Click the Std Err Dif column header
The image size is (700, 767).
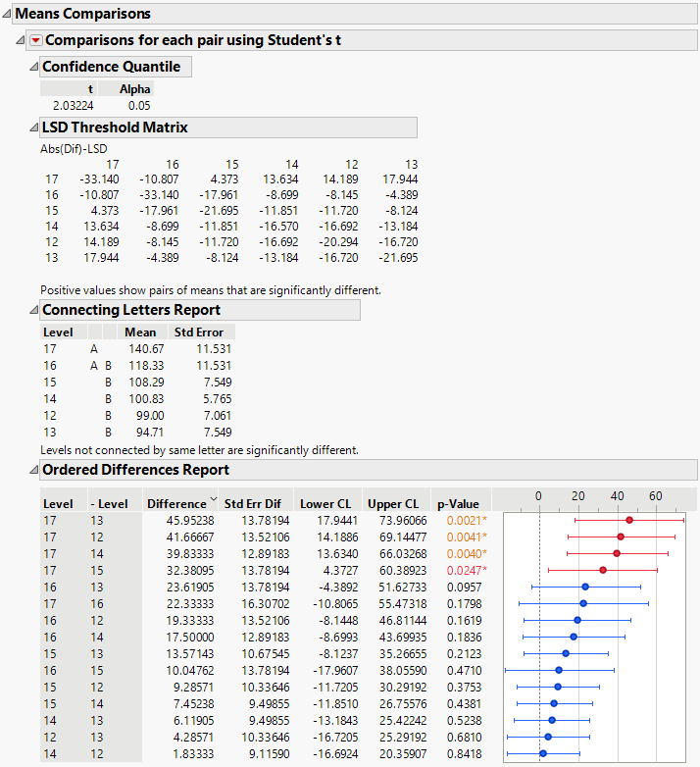pyautogui.click(x=252, y=503)
